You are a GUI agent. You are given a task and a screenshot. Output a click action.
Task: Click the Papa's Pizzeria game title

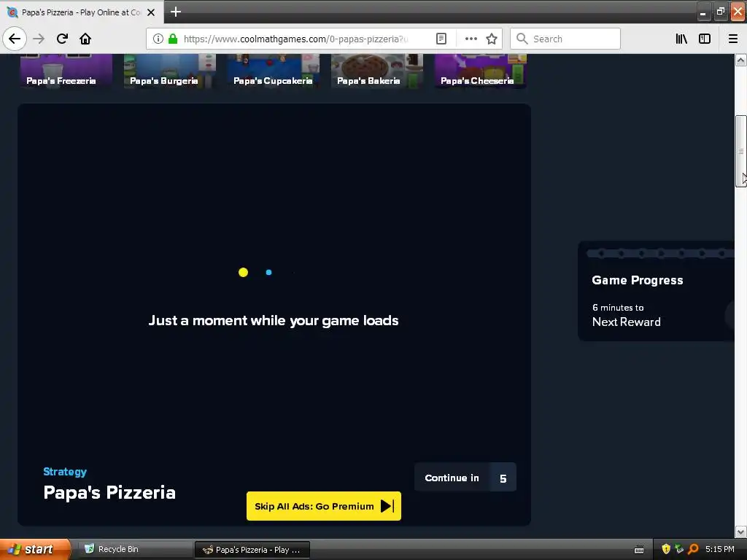click(109, 492)
